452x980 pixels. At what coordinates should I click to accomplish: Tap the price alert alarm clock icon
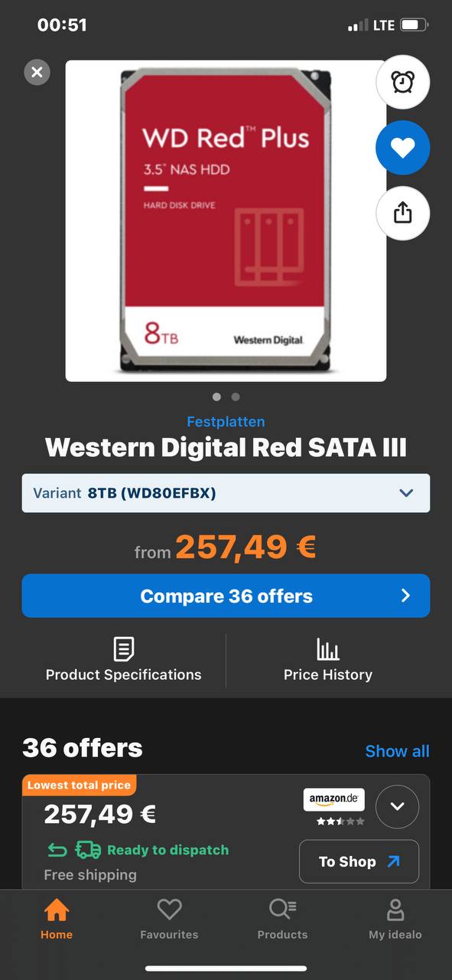pyautogui.click(x=402, y=82)
